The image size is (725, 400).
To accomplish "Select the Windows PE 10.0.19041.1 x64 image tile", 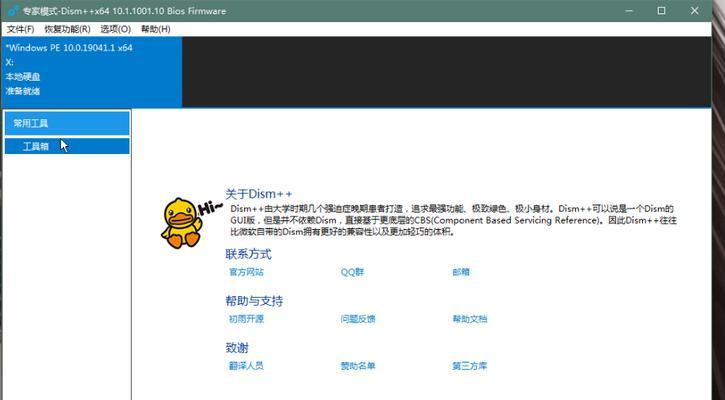I will [92, 72].
